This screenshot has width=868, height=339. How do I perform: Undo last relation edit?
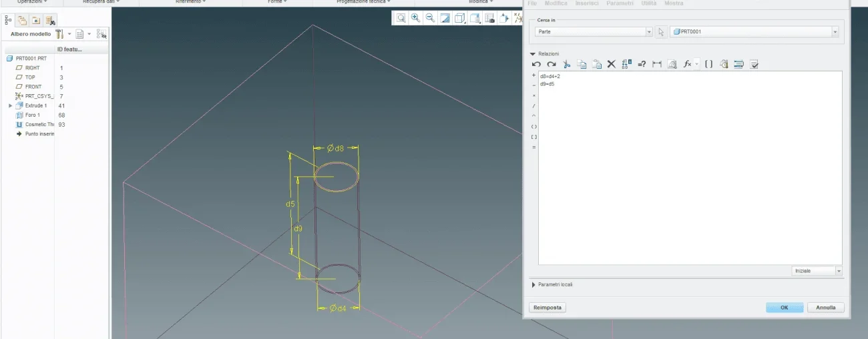coord(536,64)
